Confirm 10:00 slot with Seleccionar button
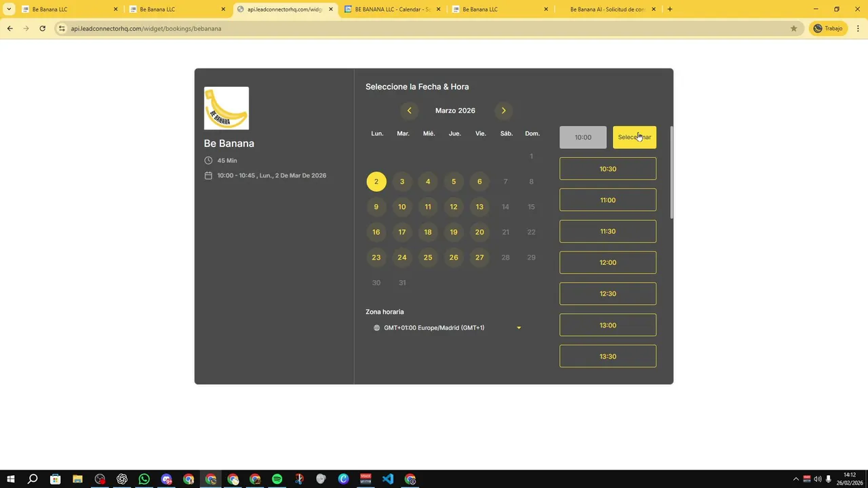This screenshot has height=488, width=868. click(635, 137)
